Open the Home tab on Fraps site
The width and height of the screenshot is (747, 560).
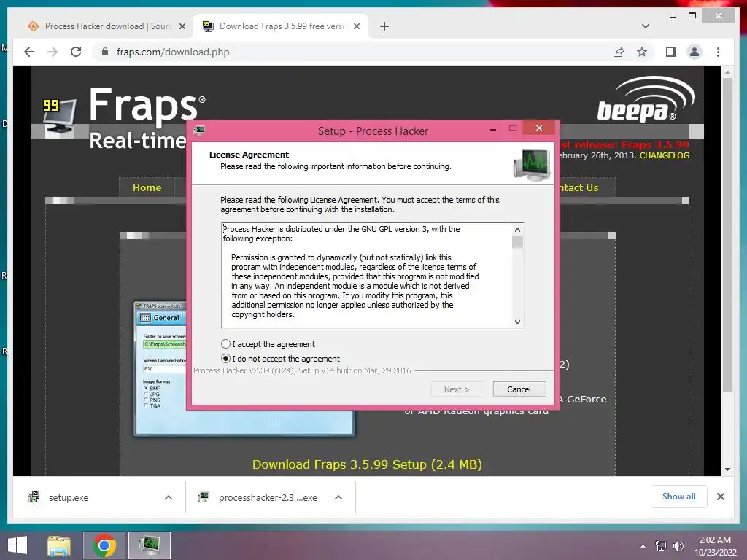coord(147,187)
